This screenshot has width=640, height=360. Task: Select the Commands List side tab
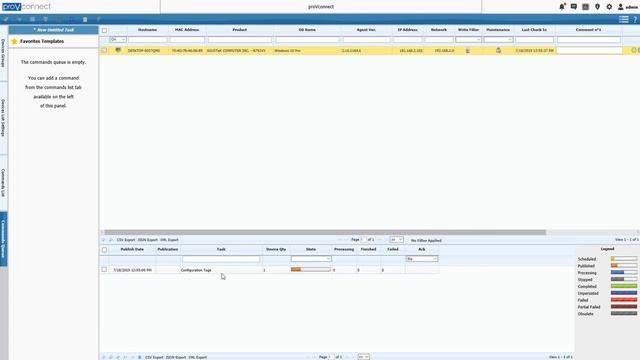tap(3, 182)
